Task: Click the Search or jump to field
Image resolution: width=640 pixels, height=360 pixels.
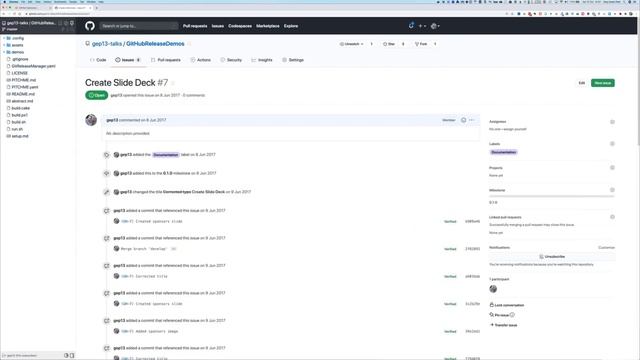Action: (x=139, y=26)
